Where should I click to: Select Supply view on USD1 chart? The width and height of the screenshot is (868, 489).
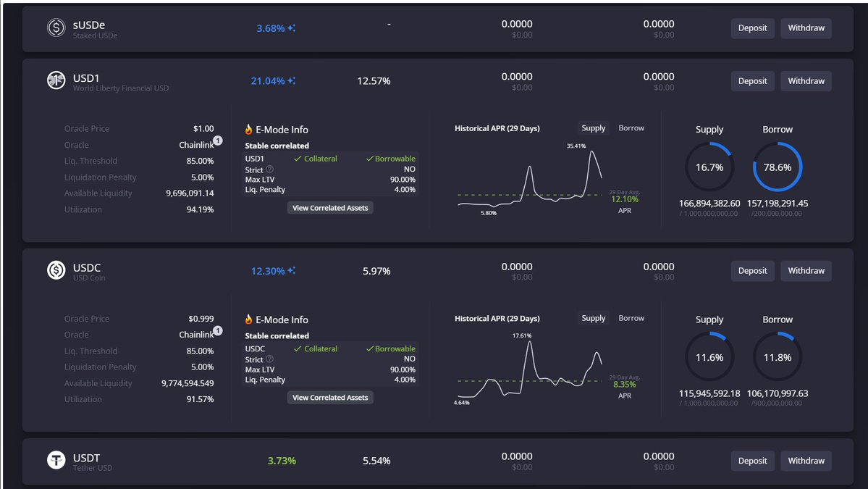coord(593,128)
